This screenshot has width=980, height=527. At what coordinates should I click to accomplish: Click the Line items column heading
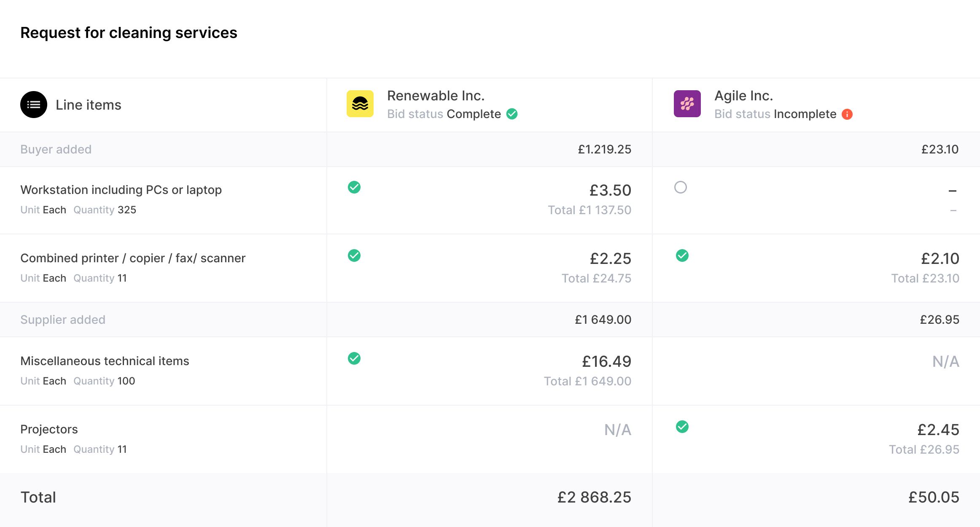(89, 105)
